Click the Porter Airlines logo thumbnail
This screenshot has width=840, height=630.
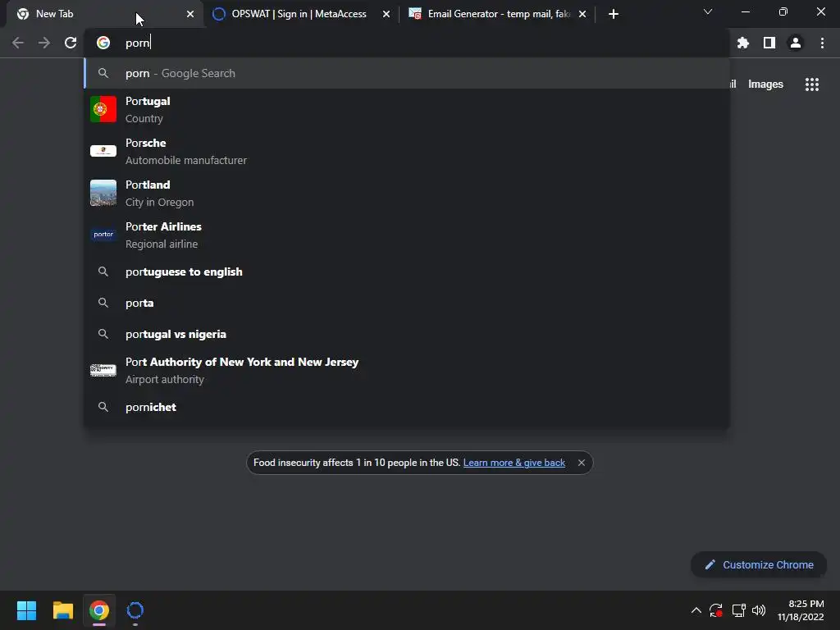coord(103,235)
